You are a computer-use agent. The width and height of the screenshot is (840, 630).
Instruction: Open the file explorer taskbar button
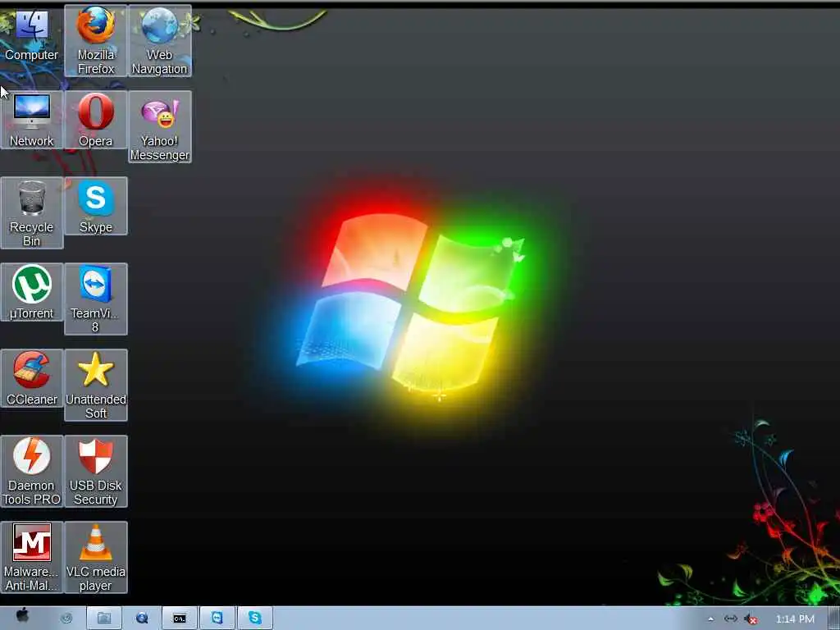pos(104,619)
